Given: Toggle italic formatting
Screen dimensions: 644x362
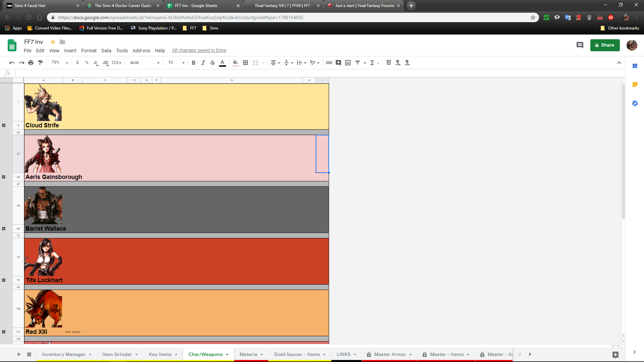Looking at the screenshot, I should tap(203, 63).
